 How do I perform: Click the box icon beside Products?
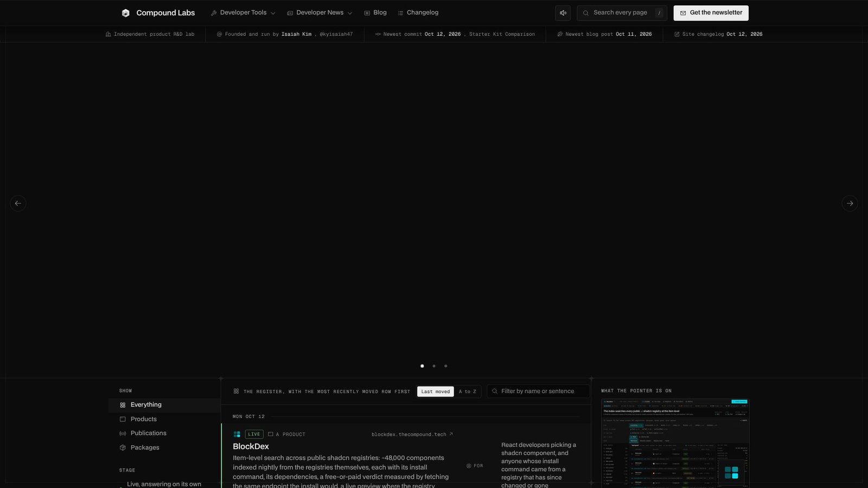coord(123,419)
